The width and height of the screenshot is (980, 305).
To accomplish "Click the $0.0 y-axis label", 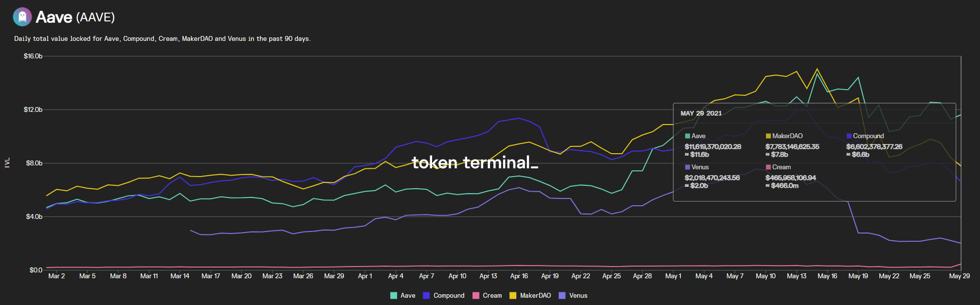I will [x=36, y=270].
